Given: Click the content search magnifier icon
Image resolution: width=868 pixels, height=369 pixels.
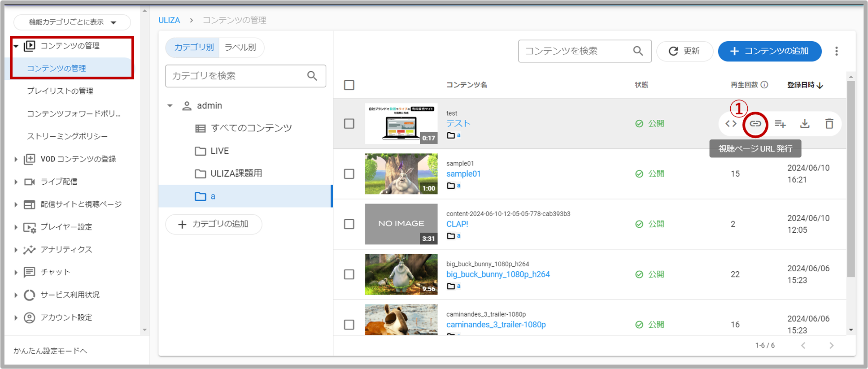Looking at the screenshot, I should point(638,51).
